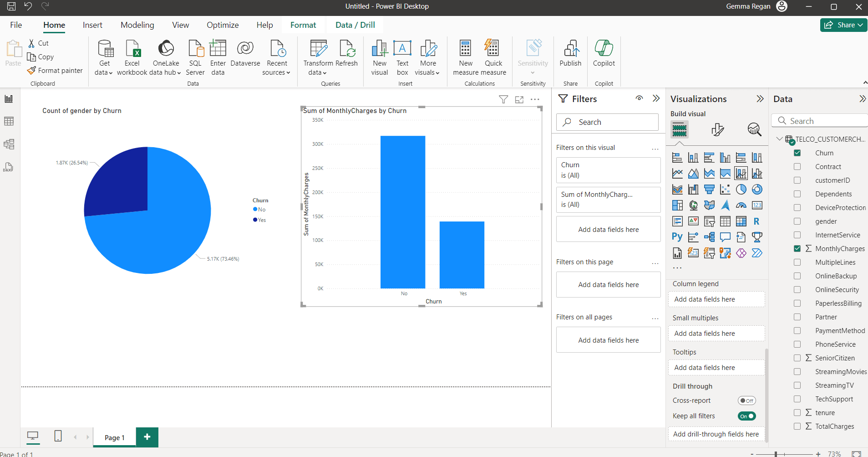Open the Get data dropdown
This screenshot has width=868, height=457.
pyautogui.click(x=104, y=57)
